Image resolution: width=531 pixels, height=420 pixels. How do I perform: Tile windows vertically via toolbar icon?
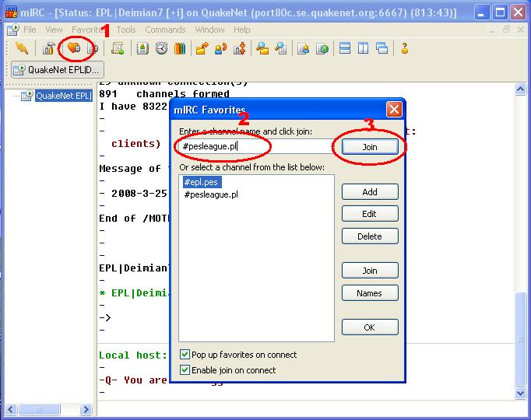pos(364,48)
